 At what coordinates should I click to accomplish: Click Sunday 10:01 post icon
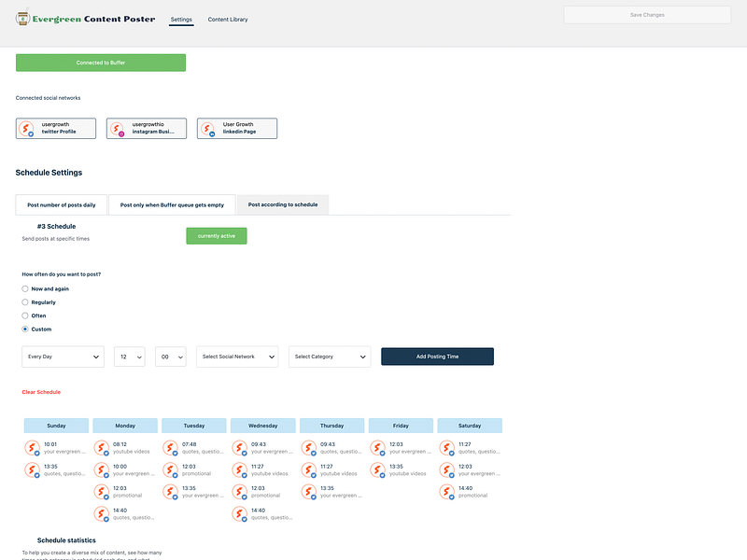[33, 448]
